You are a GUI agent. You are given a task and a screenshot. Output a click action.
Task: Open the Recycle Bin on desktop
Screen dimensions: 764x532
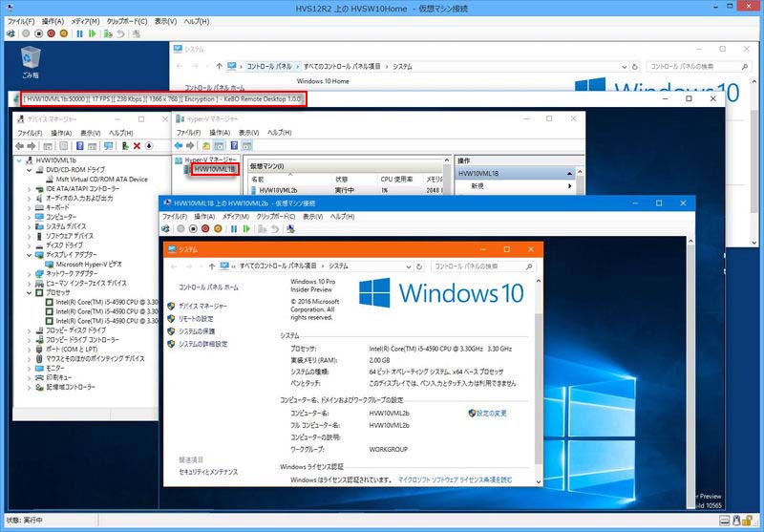pyautogui.click(x=31, y=62)
